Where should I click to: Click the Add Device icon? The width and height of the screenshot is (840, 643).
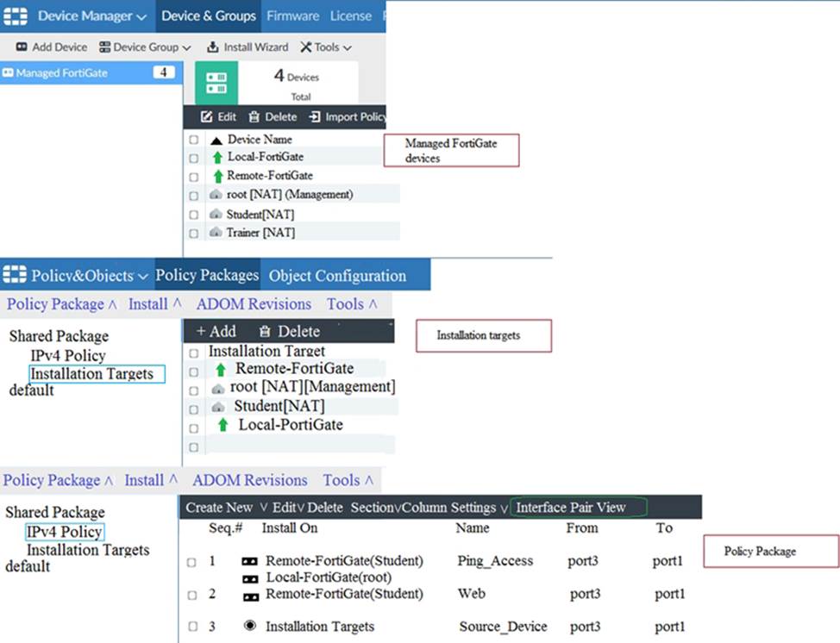(x=22, y=47)
